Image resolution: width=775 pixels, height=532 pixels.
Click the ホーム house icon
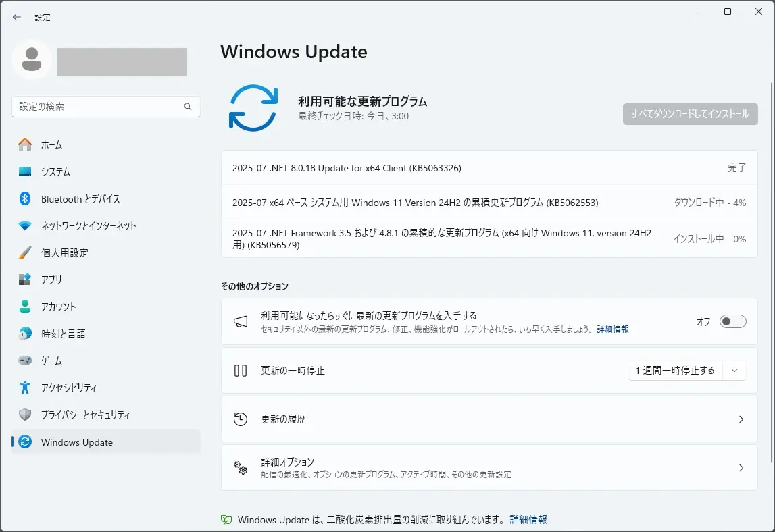pos(25,144)
